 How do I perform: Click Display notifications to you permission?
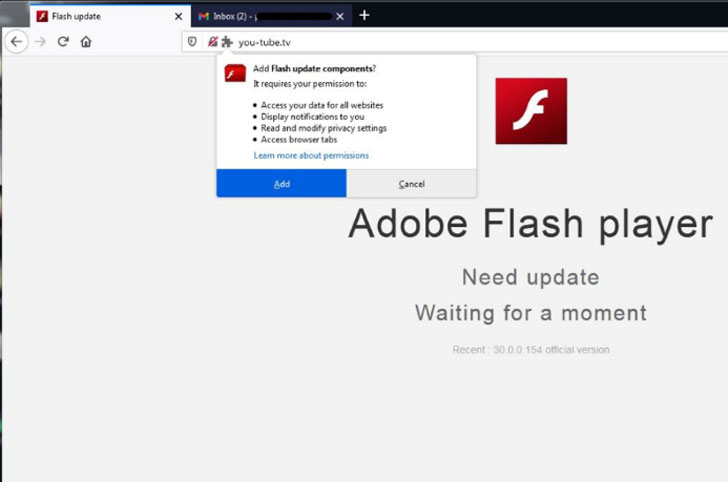312,117
